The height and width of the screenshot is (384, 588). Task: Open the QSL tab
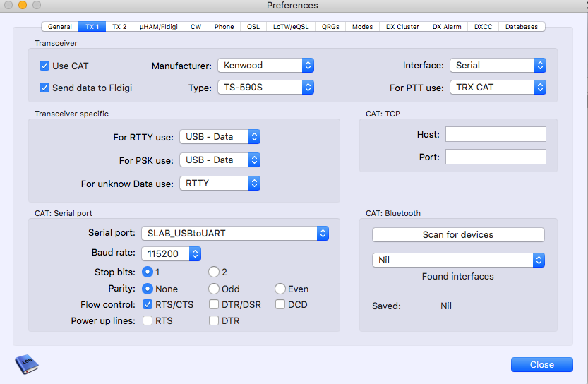point(253,27)
